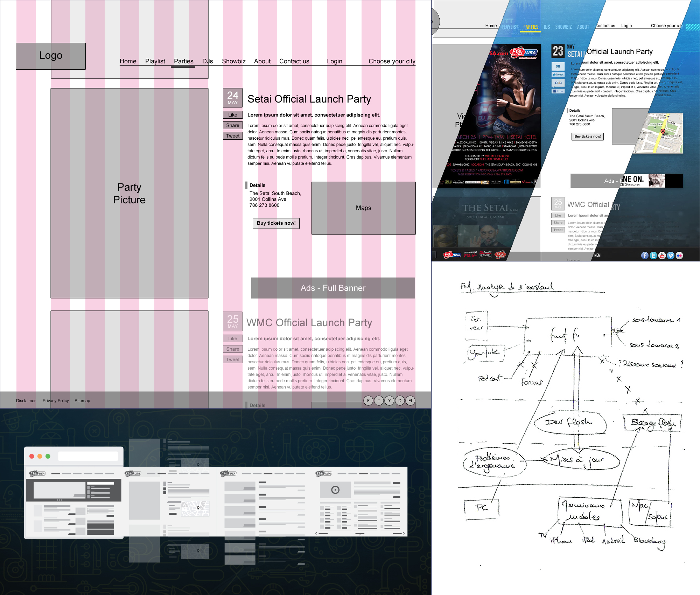
Task: Click the FG USA logo in first page mockup
Action: [37, 473]
